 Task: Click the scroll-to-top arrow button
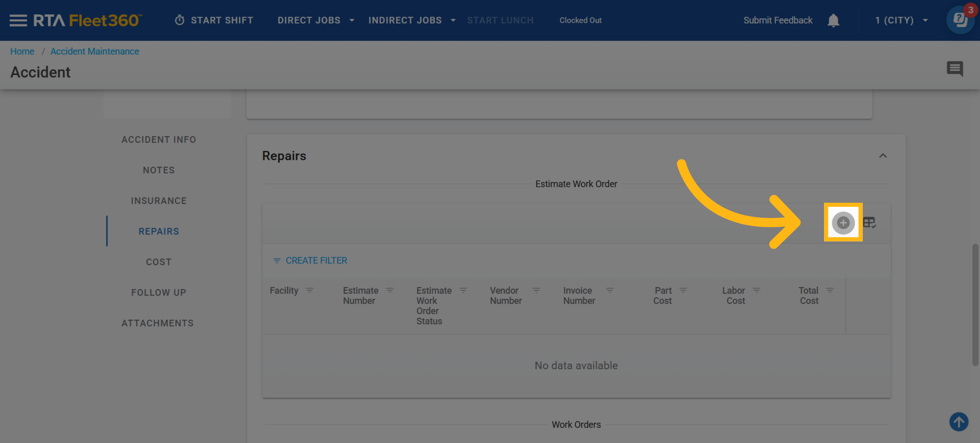coord(958,422)
